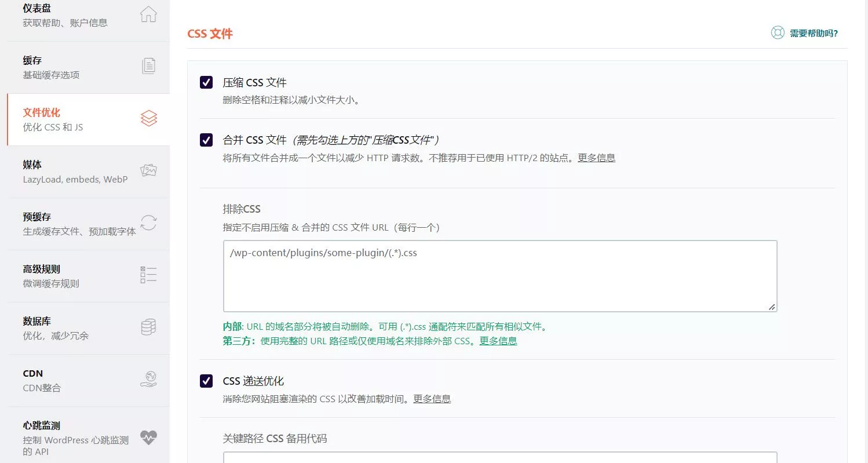
Task: Click the text 删除空格和注释以减小文件大小。
Action: point(292,100)
